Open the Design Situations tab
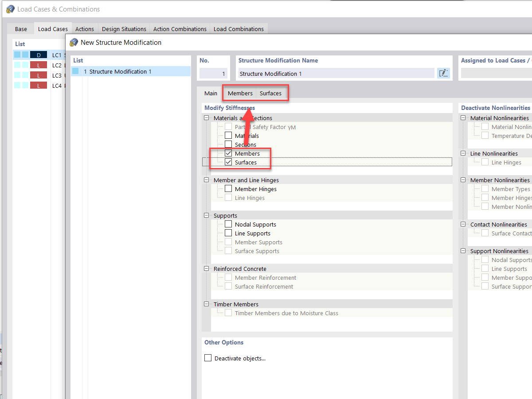 pyautogui.click(x=124, y=29)
